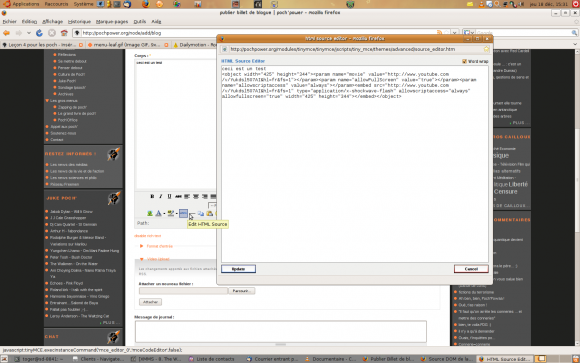Viewport: 580px width, 363px height.
Task: Click the Update button
Action: (x=238, y=269)
